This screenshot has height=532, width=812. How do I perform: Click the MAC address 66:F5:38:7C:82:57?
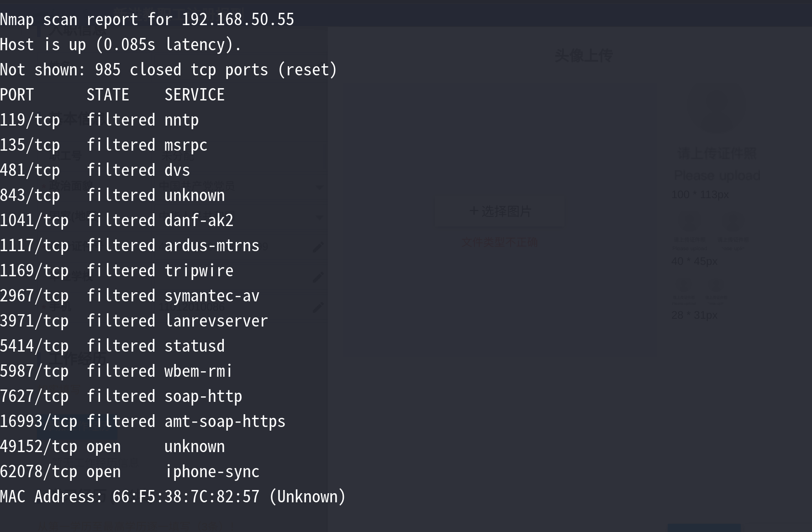point(186,496)
